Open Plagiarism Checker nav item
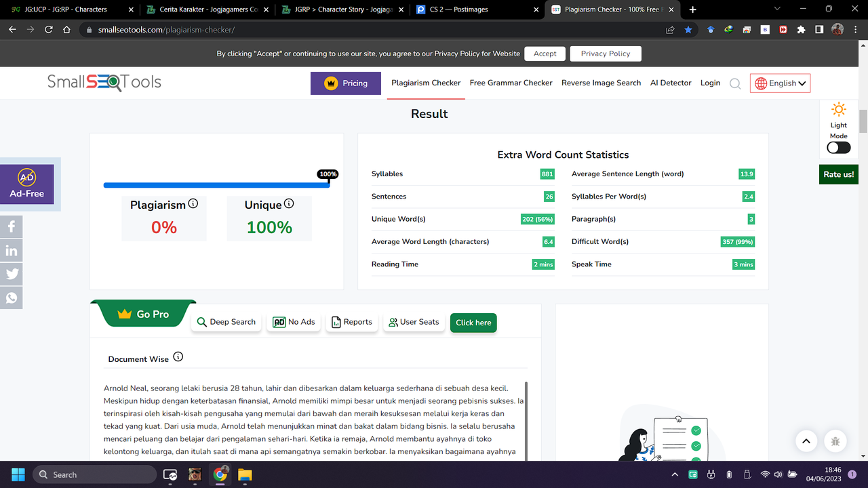The width and height of the screenshot is (868, 488). point(426,83)
